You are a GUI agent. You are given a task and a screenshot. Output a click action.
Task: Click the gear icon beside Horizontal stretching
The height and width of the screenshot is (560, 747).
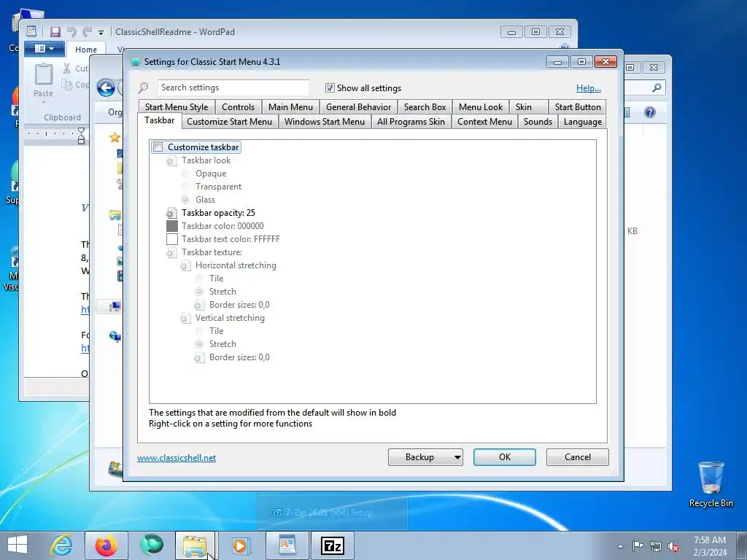tap(185, 265)
